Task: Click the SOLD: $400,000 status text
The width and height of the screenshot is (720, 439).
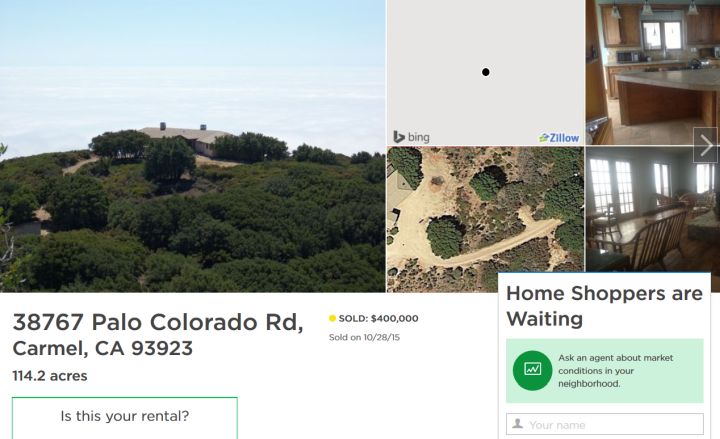Action: click(x=378, y=318)
